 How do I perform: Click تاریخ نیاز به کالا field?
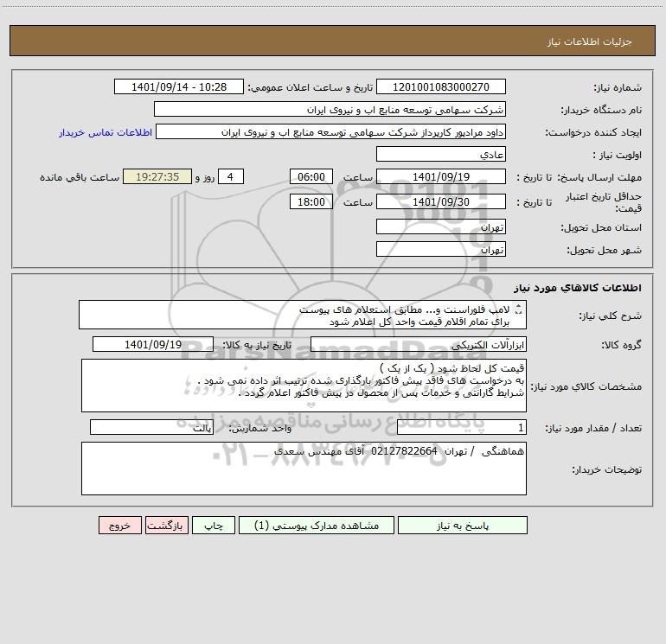coord(153,344)
